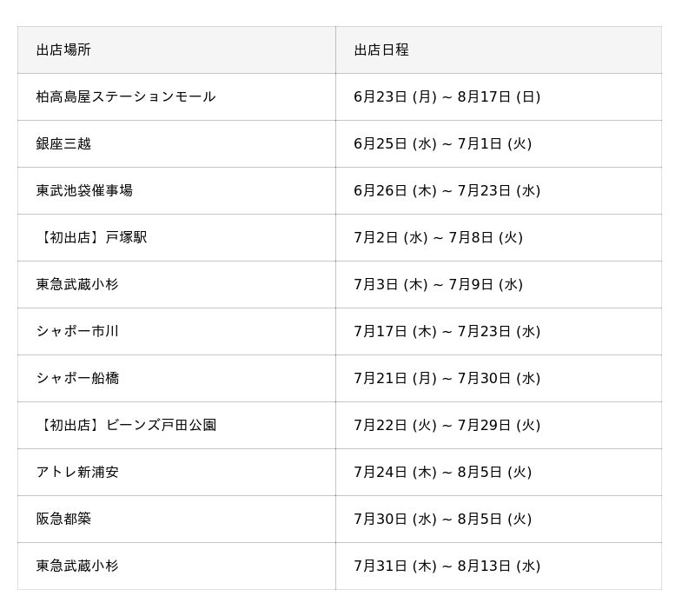Image resolution: width=695 pixels, height=616 pixels.
Task: Click the 出店日程 column header
Action: coord(381,50)
